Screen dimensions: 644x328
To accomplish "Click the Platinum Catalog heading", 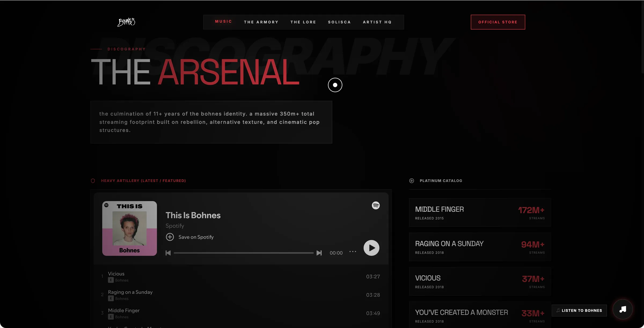I will tap(441, 181).
